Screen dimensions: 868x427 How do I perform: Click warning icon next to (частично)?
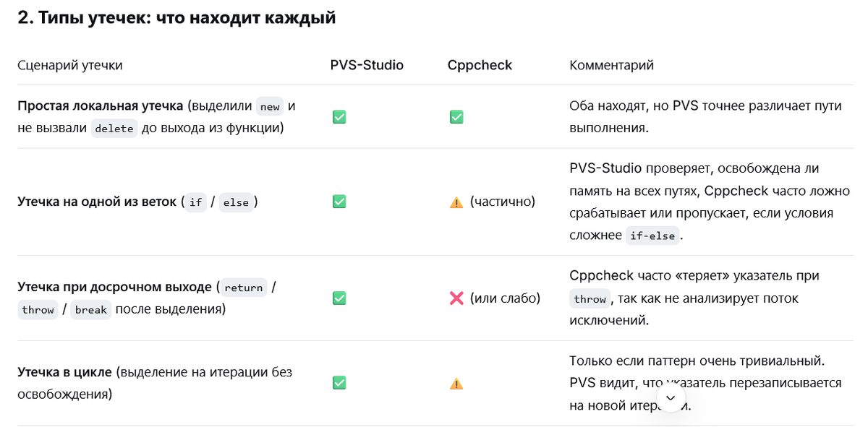coord(456,202)
